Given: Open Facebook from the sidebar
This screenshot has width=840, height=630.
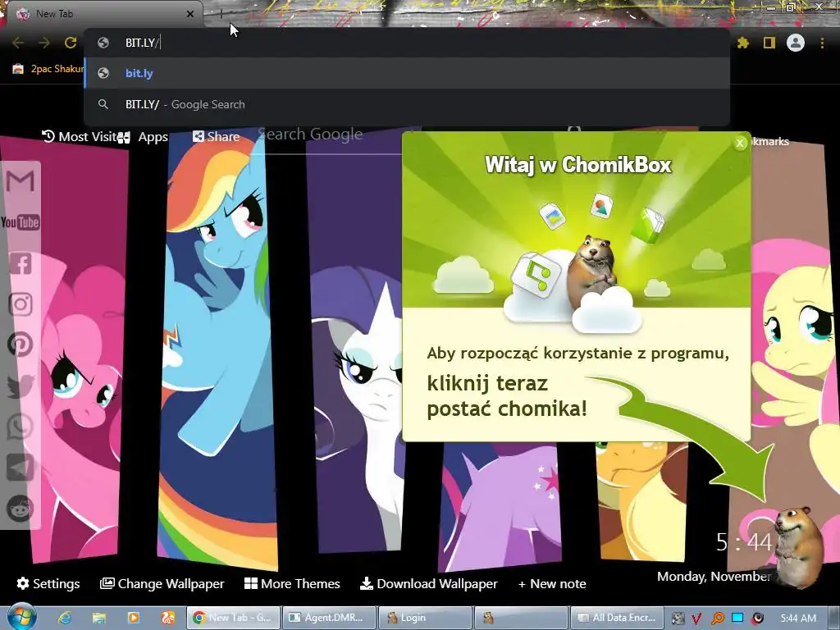Looking at the screenshot, I should (21, 263).
